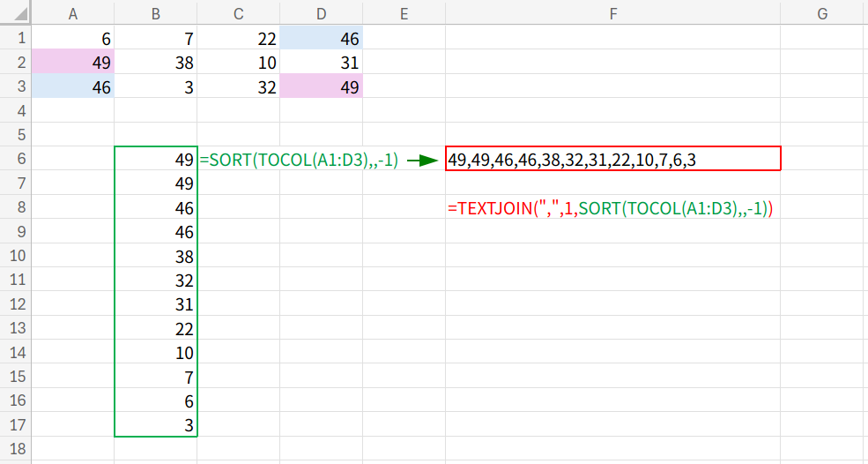Select cell B10 containing 38

[x=155, y=256]
